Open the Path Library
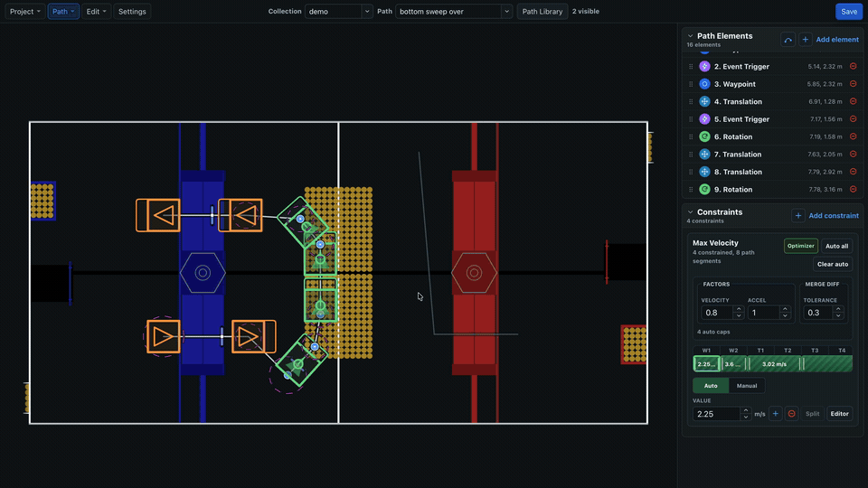The image size is (868, 488). pyautogui.click(x=542, y=11)
